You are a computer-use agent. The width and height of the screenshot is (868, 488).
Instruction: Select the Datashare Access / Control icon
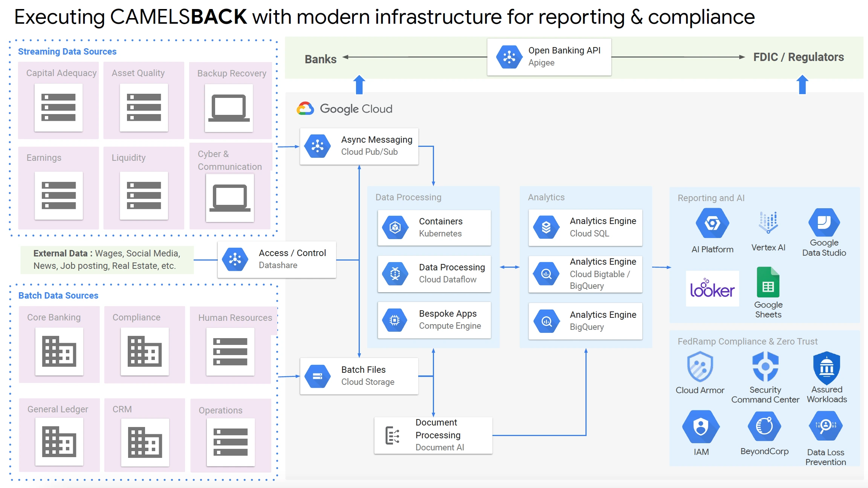(x=235, y=259)
